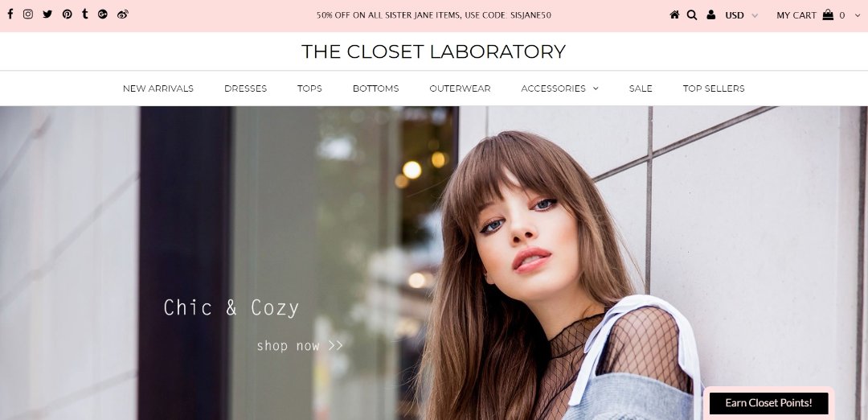Image resolution: width=868 pixels, height=420 pixels.
Task: Open the Tumblr social icon
Action: [84, 14]
